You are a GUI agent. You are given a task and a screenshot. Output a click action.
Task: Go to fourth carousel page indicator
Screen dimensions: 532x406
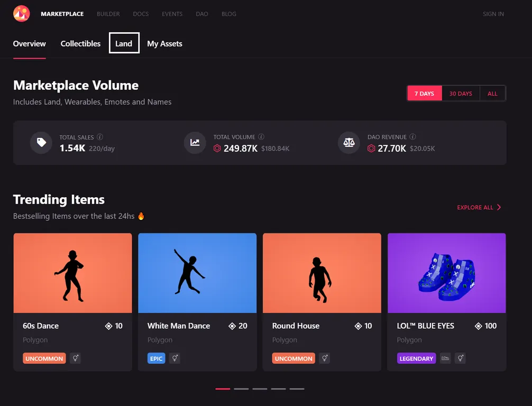click(278, 389)
